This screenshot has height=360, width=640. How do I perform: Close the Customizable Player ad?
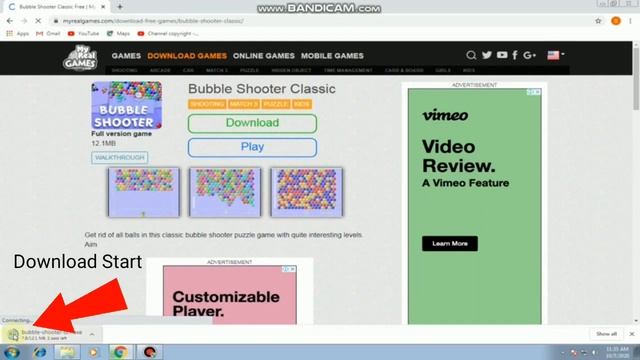pyautogui.click(x=293, y=269)
